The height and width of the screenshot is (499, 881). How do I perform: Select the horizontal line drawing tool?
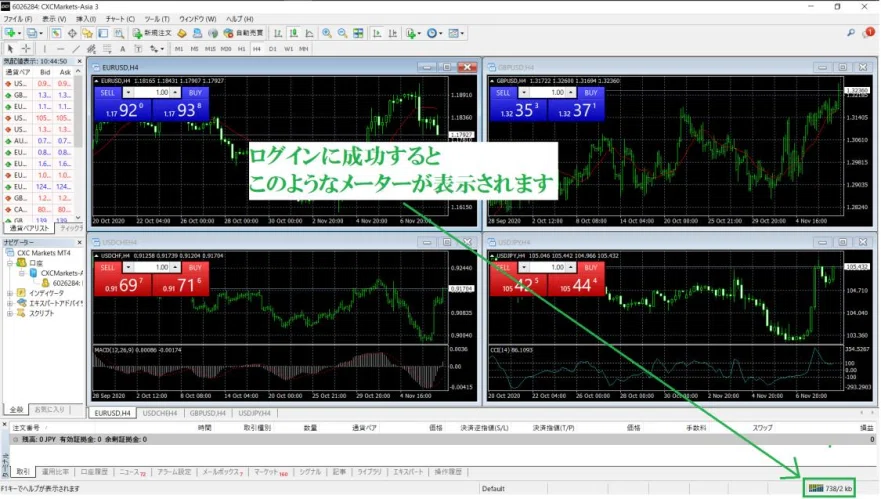(x=60, y=49)
